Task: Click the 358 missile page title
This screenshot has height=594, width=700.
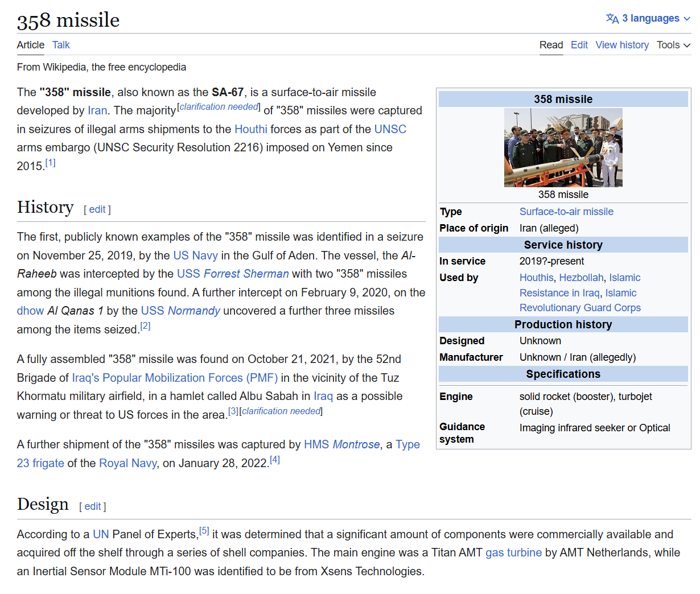Action: pyautogui.click(x=68, y=20)
